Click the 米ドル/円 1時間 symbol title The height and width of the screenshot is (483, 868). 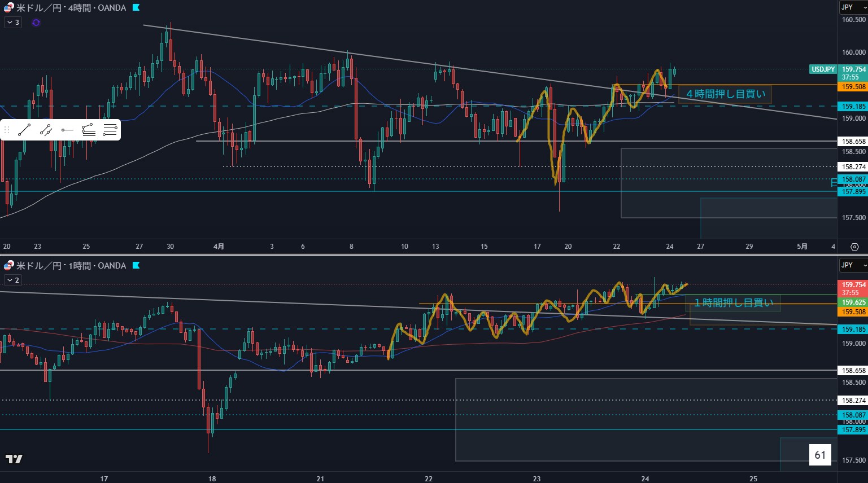coord(71,265)
